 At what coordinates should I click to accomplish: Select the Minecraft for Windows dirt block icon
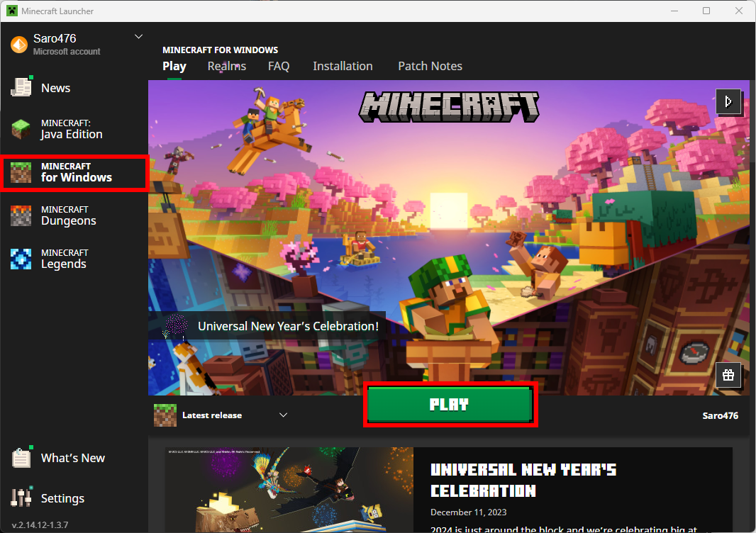point(21,172)
